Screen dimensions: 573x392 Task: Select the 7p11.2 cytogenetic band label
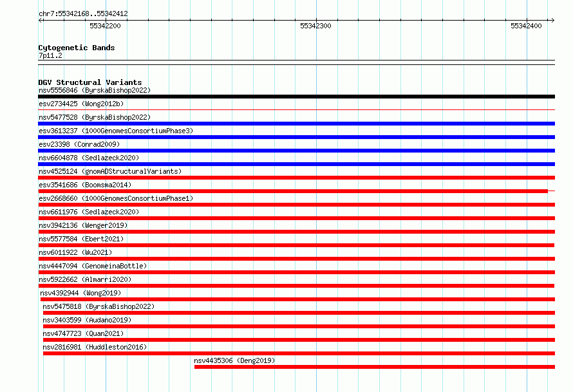[x=50, y=55]
